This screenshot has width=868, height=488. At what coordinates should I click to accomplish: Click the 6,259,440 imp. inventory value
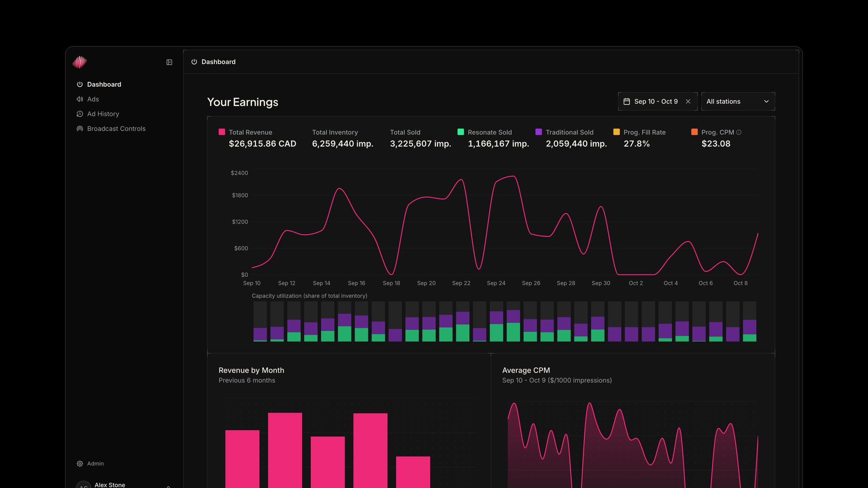pyautogui.click(x=343, y=144)
